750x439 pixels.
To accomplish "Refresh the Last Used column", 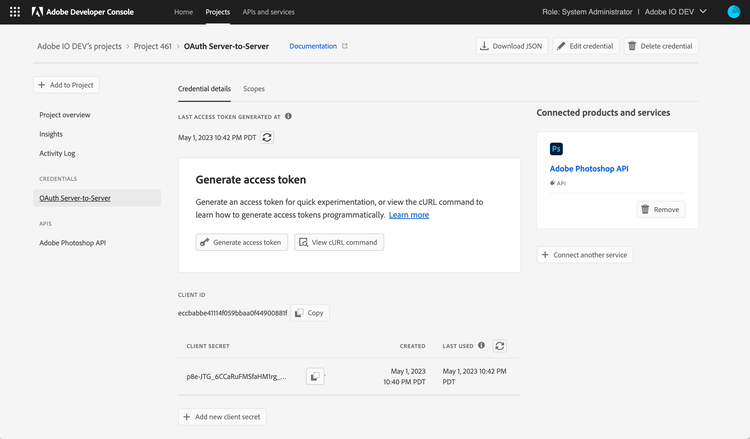I will (500, 346).
